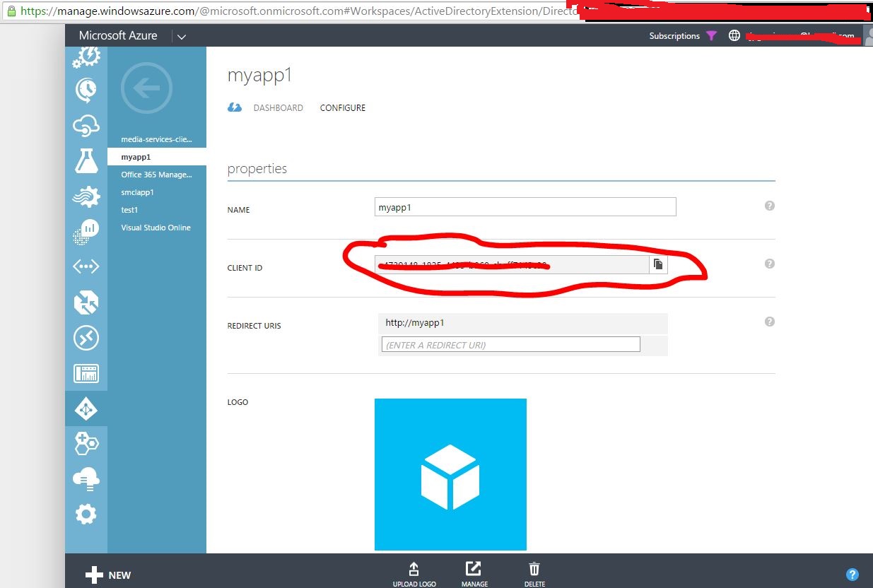
Task: Show help for Redirect URIs
Action: 770,322
